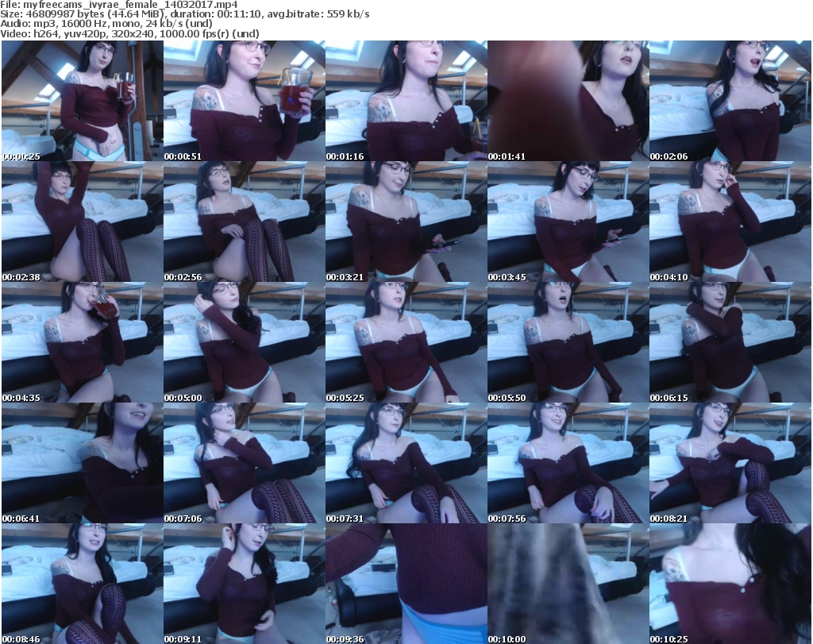Select the thumbnail stamped 00:08:46
The width and height of the screenshot is (813, 644).
(83, 584)
